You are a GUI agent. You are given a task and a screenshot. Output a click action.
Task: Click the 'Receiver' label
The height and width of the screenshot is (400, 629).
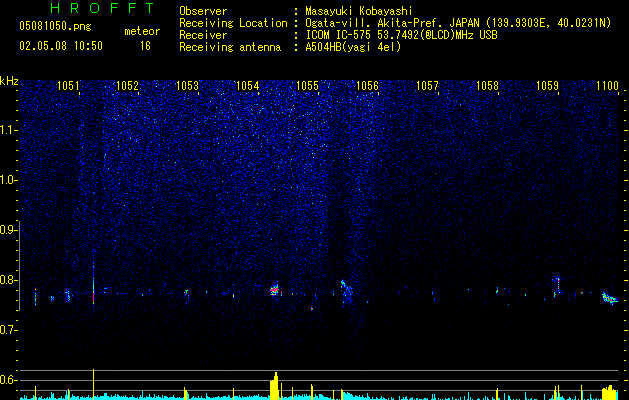point(203,35)
